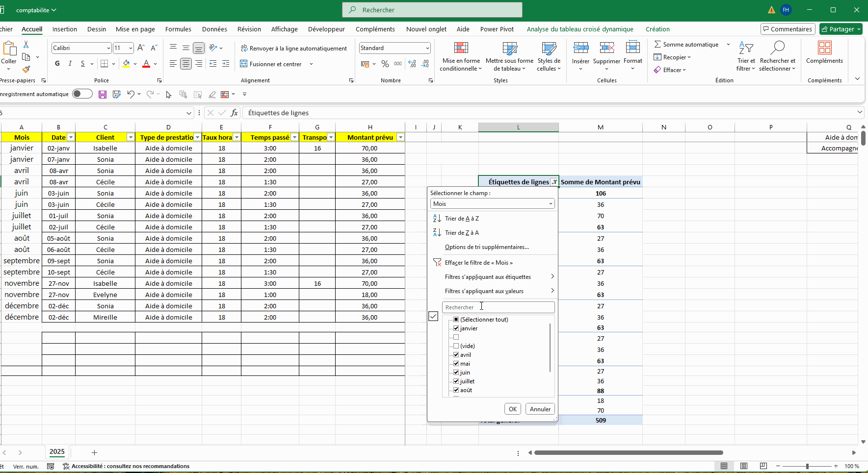Click Fusionner et centrer icon
This screenshot has height=473, width=868.
pos(244,64)
